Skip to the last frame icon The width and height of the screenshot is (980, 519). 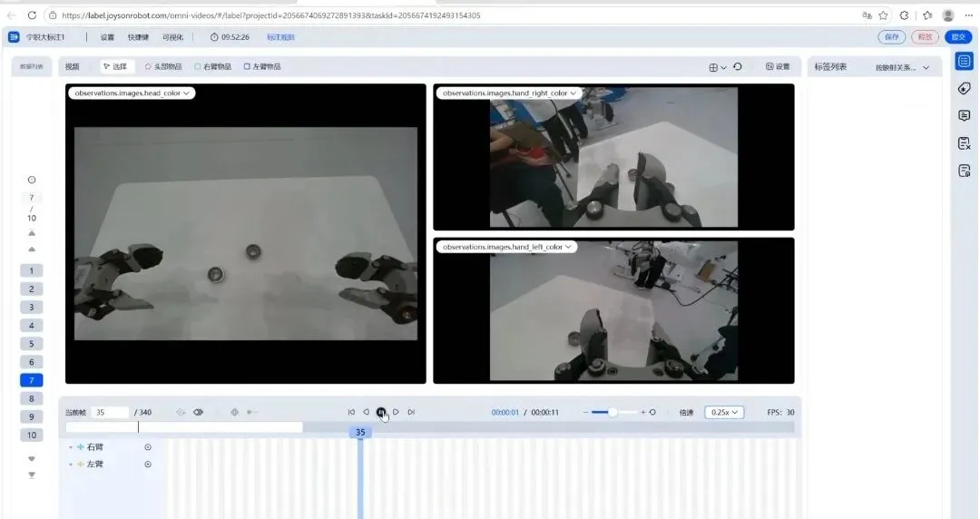click(x=411, y=412)
